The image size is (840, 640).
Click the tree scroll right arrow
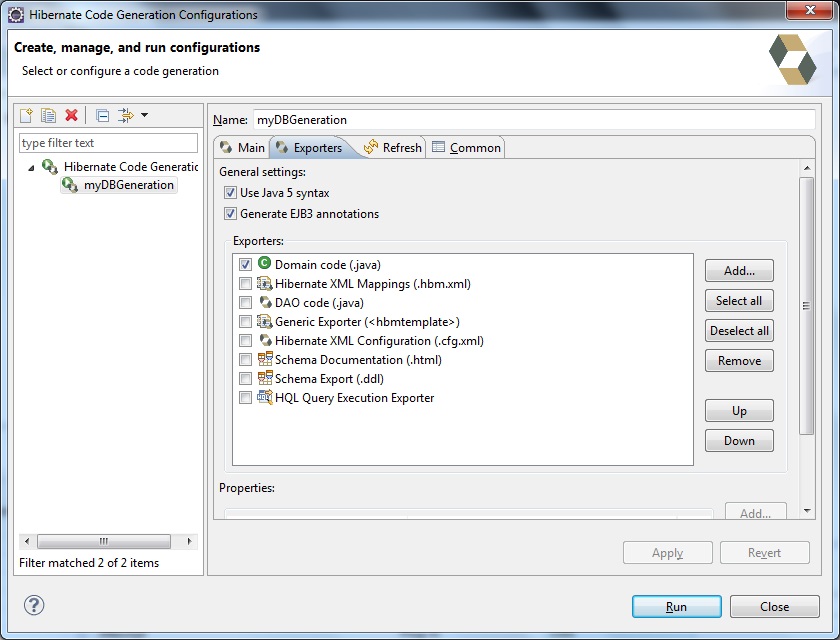[x=189, y=541]
